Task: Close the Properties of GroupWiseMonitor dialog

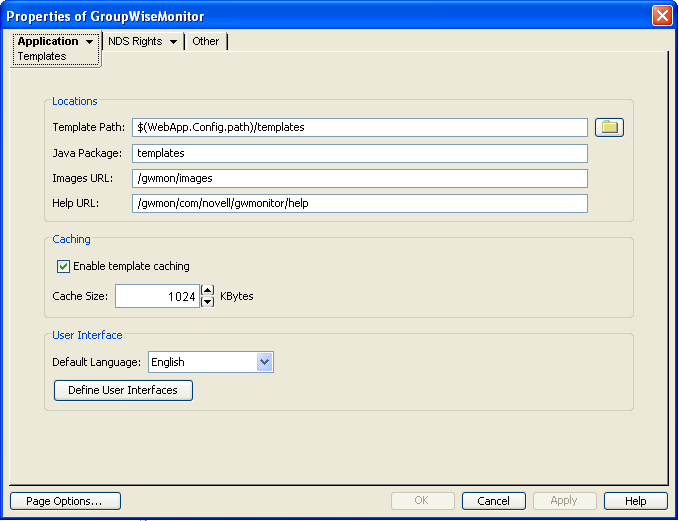Action: [x=662, y=16]
